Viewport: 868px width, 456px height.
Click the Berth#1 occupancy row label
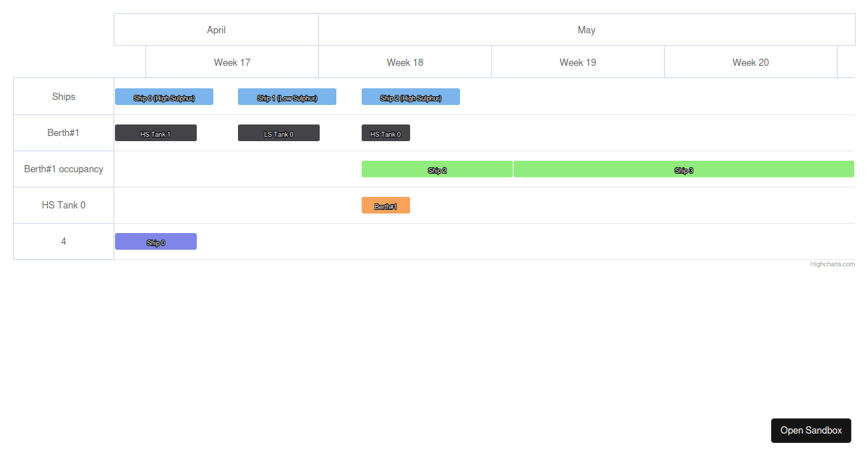click(63, 169)
